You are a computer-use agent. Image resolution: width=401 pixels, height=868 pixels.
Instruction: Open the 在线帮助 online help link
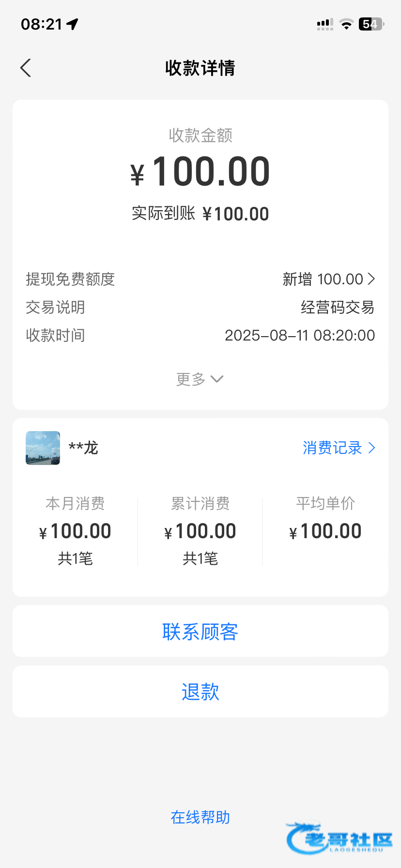[x=200, y=818]
